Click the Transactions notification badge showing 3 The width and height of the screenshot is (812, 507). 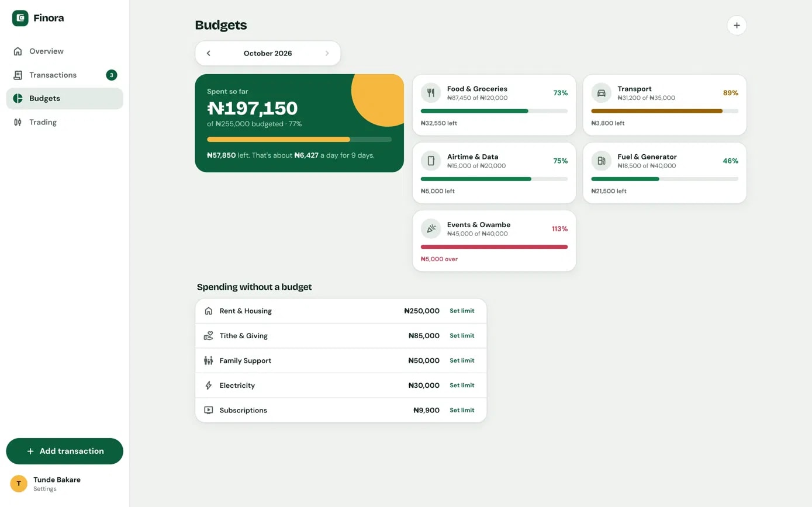click(112, 75)
